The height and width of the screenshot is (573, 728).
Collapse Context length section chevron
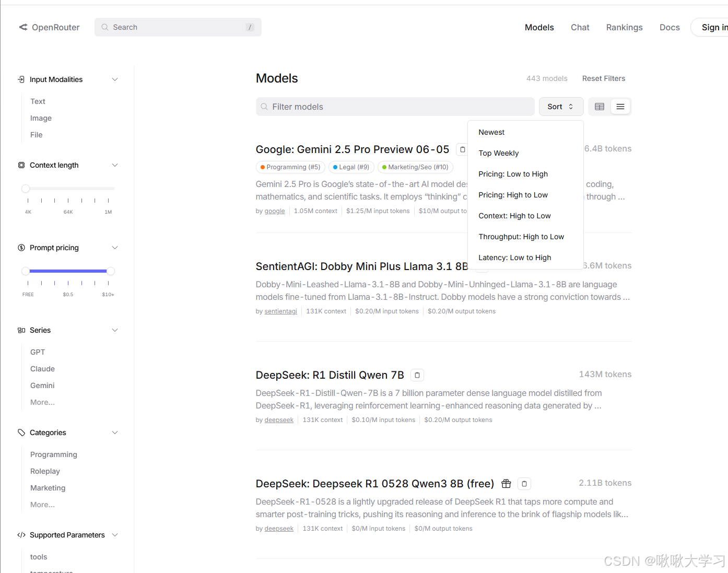click(115, 165)
